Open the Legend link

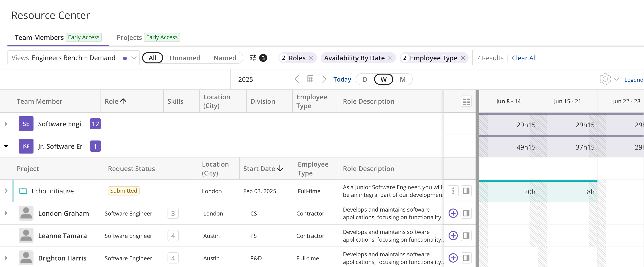point(634,80)
